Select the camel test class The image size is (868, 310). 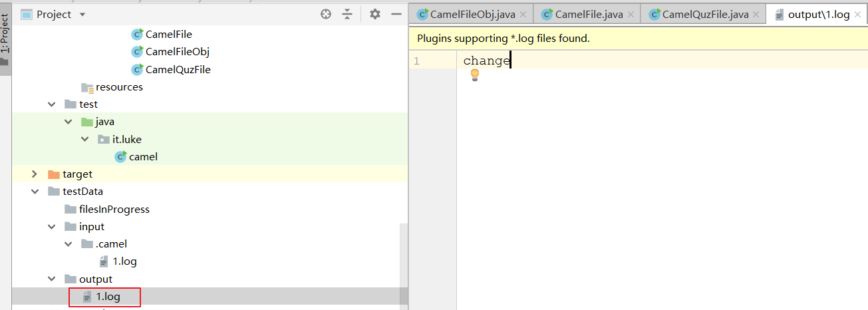pos(143,157)
